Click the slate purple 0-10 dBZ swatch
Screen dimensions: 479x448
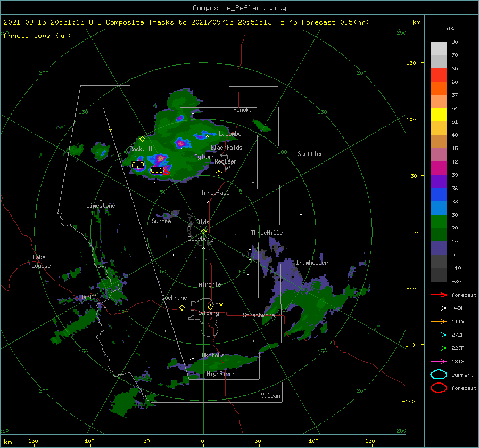coord(439,248)
